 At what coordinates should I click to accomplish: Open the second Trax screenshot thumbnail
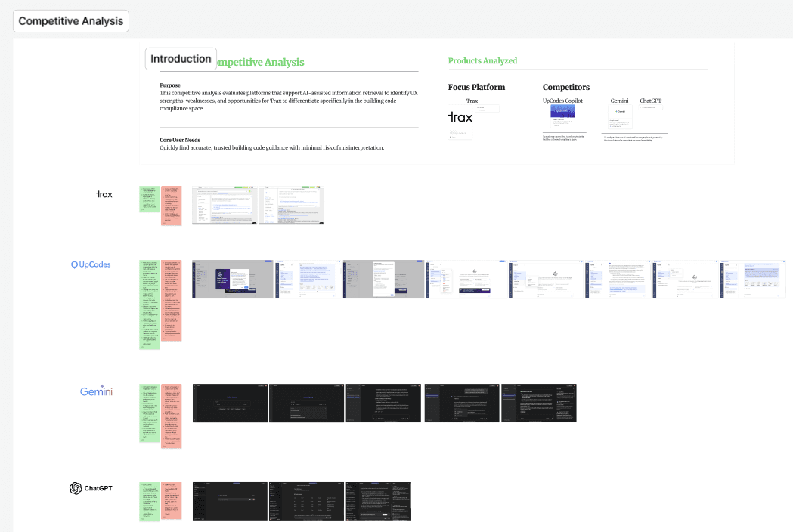(291, 205)
